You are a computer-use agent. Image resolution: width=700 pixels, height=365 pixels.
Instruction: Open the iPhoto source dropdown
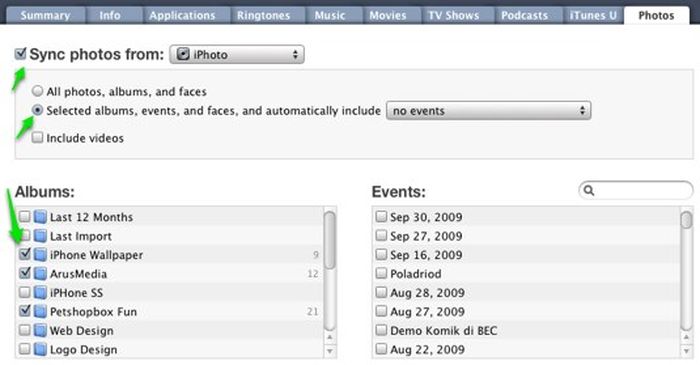pos(237,54)
